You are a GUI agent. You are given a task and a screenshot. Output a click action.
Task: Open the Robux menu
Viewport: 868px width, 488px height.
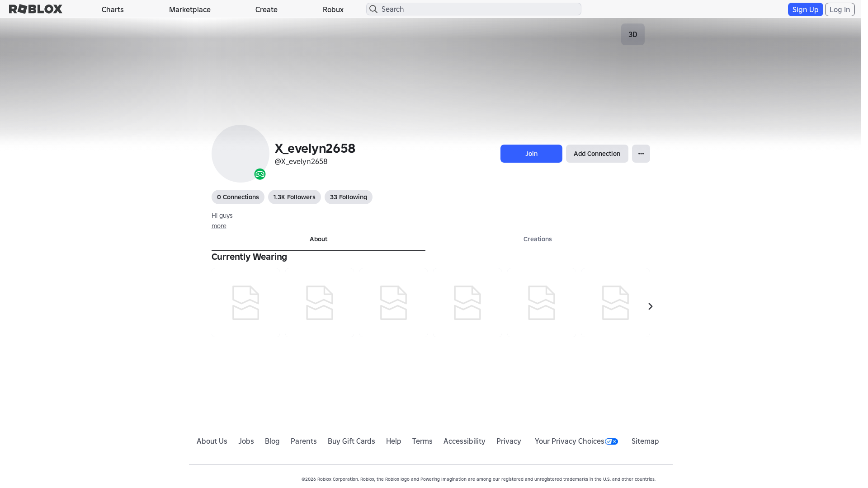tap(333, 9)
